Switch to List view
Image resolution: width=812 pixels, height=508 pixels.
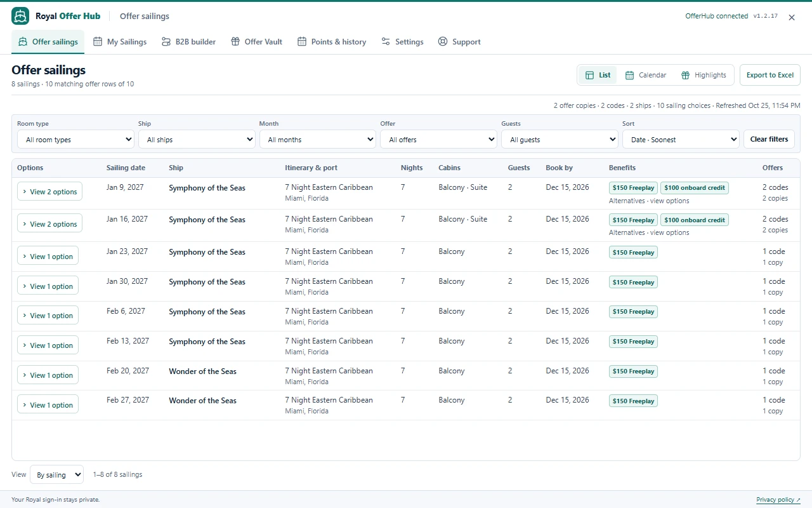coord(598,75)
